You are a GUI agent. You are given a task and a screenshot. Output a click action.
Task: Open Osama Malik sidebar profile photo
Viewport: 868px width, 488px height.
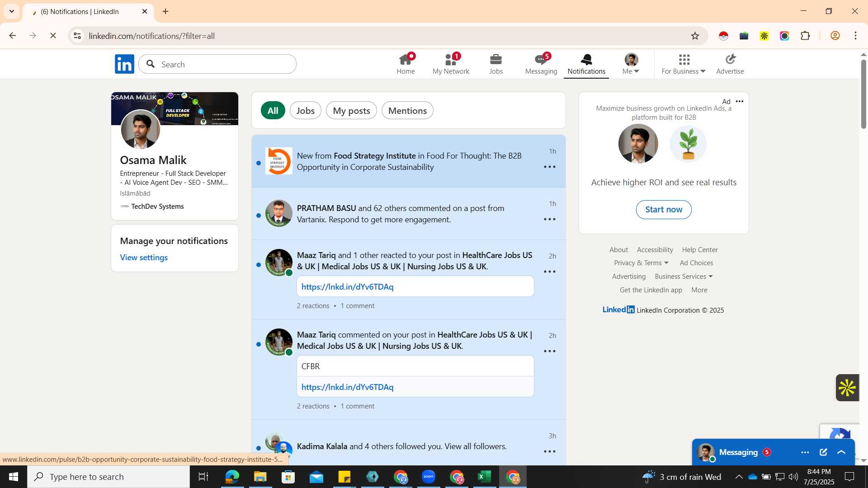pos(140,130)
